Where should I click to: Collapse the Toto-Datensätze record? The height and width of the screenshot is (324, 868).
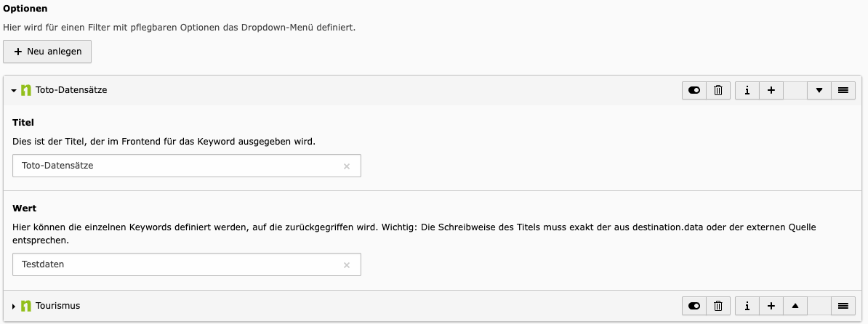coord(14,91)
